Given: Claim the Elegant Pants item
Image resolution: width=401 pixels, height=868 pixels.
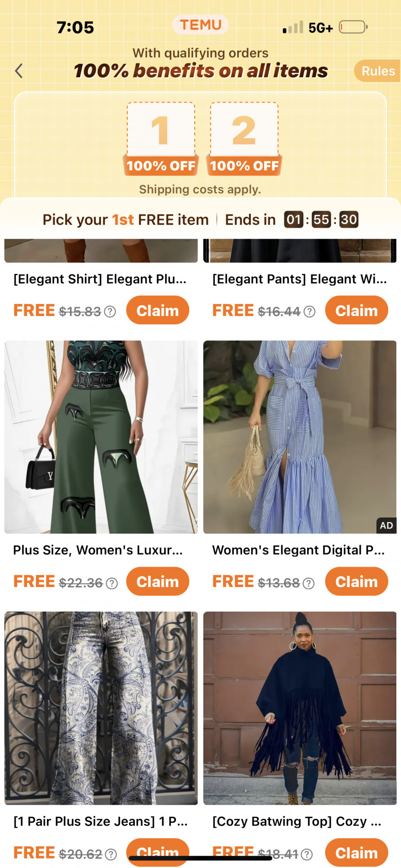Looking at the screenshot, I should (356, 310).
